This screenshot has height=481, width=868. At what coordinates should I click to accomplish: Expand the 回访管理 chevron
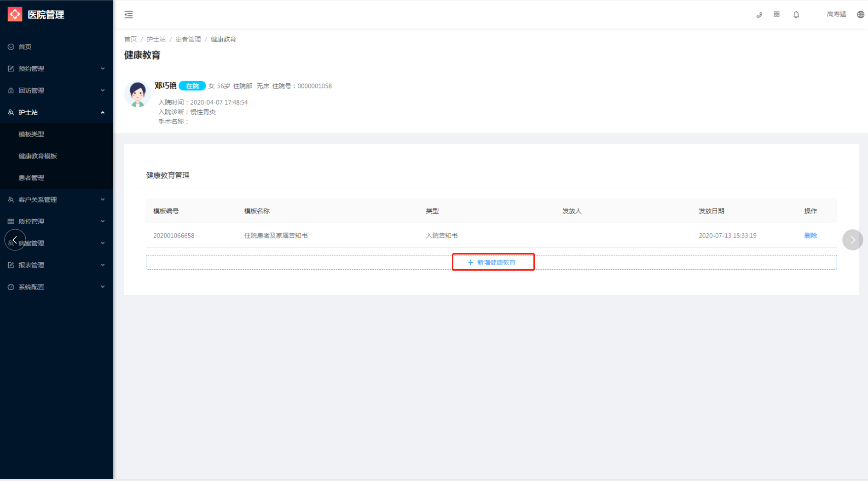point(103,91)
